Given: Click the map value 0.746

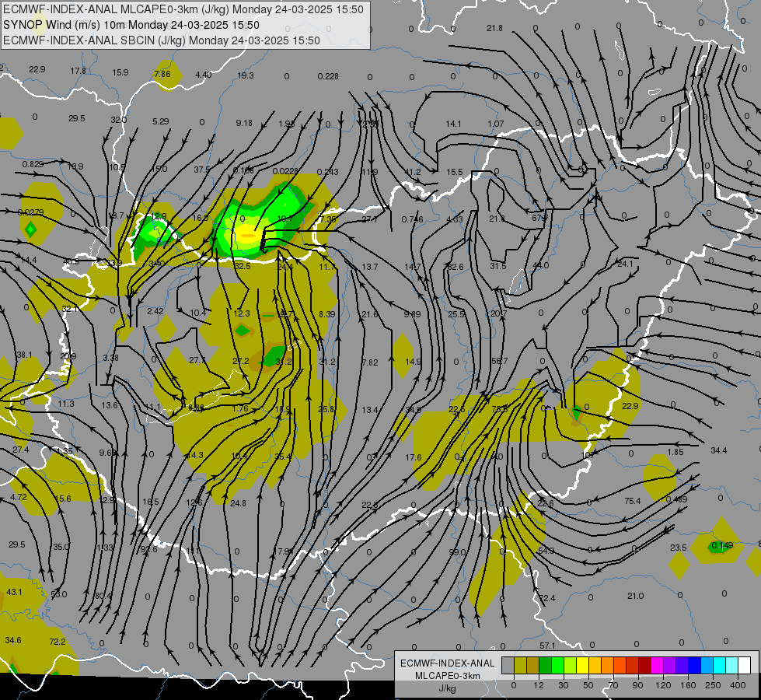Looking at the screenshot, I should point(412,219).
